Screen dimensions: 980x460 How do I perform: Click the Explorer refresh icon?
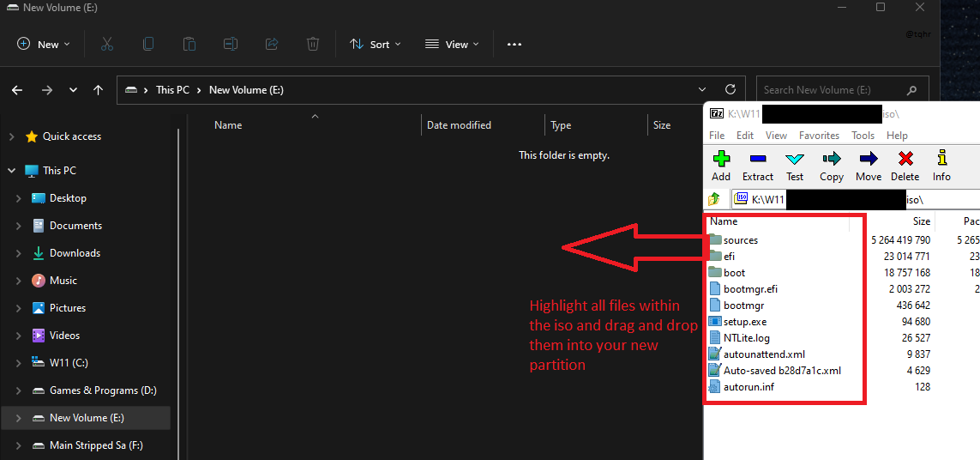(x=730, y=89)
